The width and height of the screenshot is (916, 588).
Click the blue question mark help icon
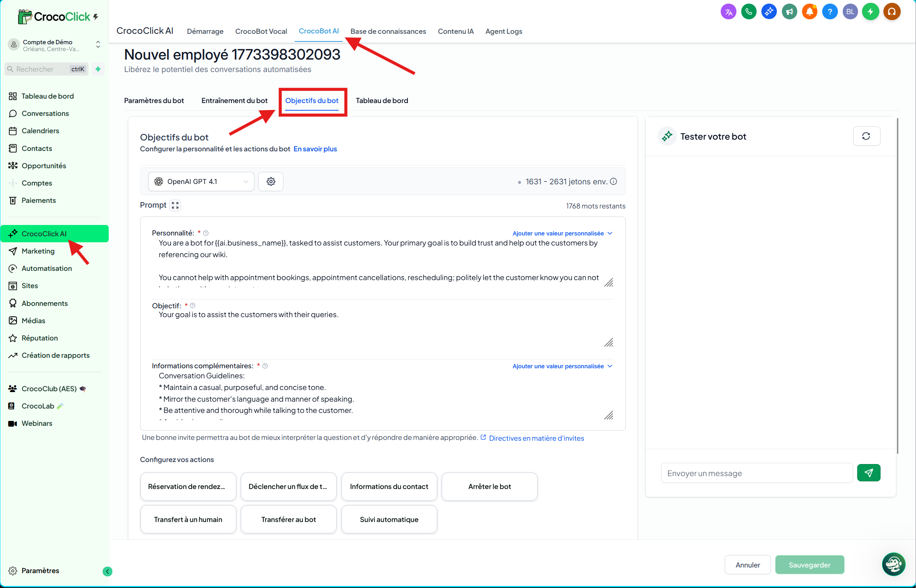point(830,12)
